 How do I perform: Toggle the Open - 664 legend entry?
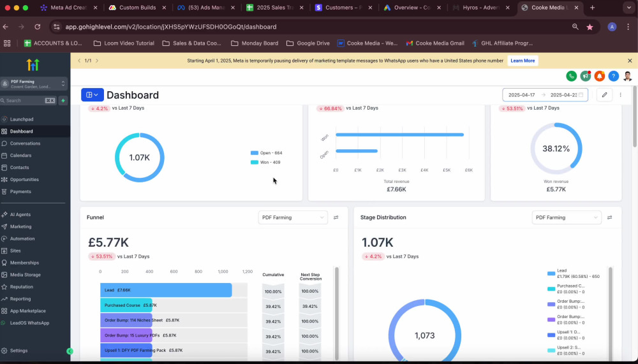tap(267, 153)
